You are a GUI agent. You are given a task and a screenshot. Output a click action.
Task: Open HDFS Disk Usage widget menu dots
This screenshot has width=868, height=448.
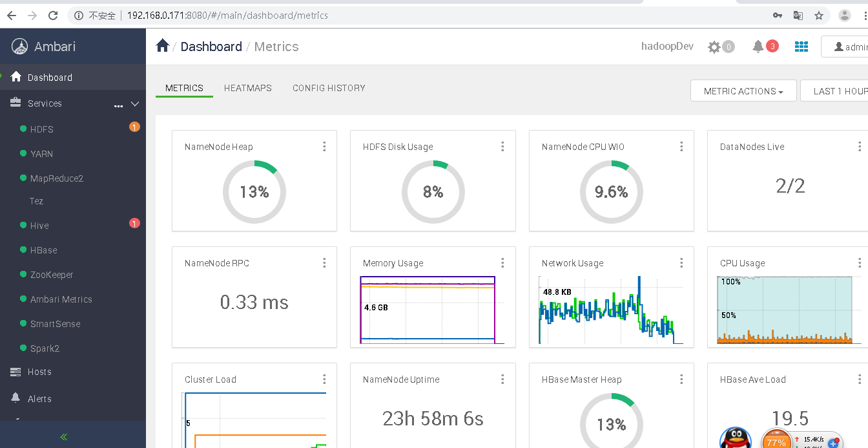pyautogui.click(x=502, y=147)
